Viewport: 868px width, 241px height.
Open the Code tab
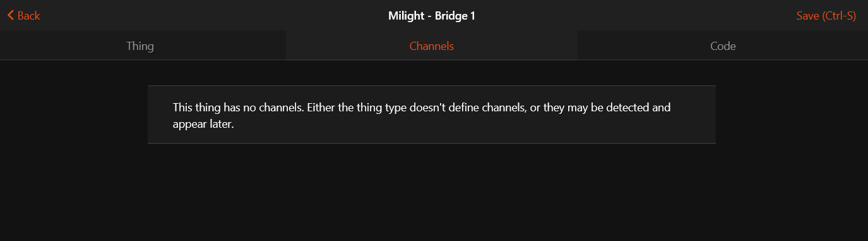pos(723,46)
